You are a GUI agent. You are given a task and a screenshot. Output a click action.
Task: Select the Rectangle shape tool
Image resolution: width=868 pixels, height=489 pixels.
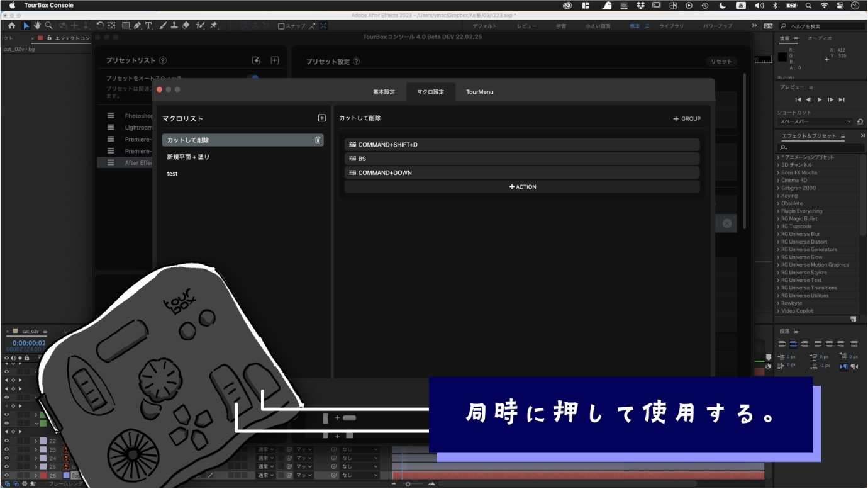click(126, 26)
